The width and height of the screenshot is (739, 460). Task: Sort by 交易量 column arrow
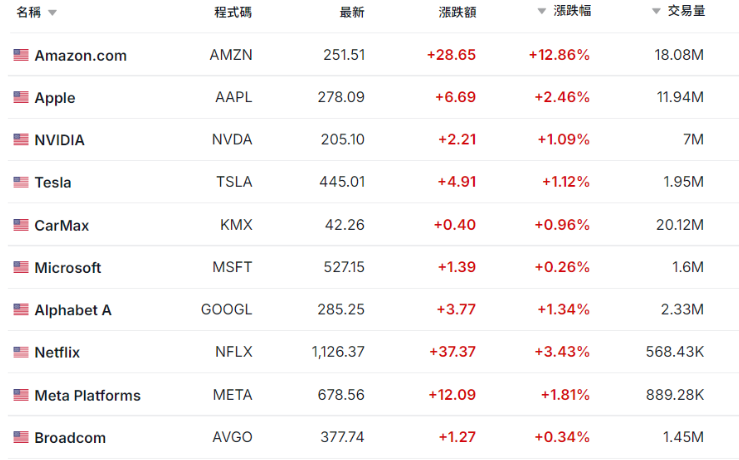click(x=656, y=12)
